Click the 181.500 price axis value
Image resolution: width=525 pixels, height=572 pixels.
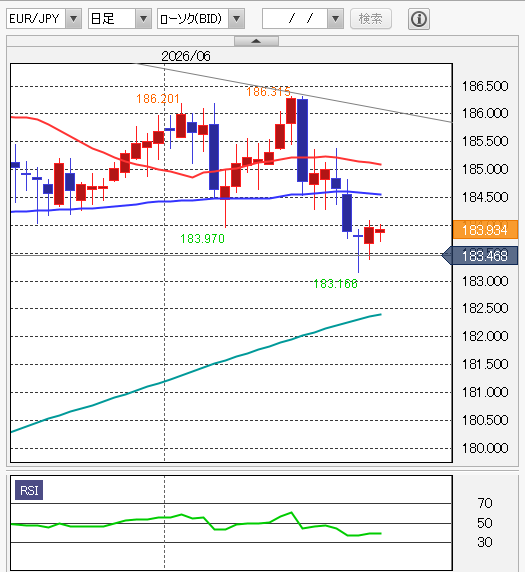tap(485, 364)
